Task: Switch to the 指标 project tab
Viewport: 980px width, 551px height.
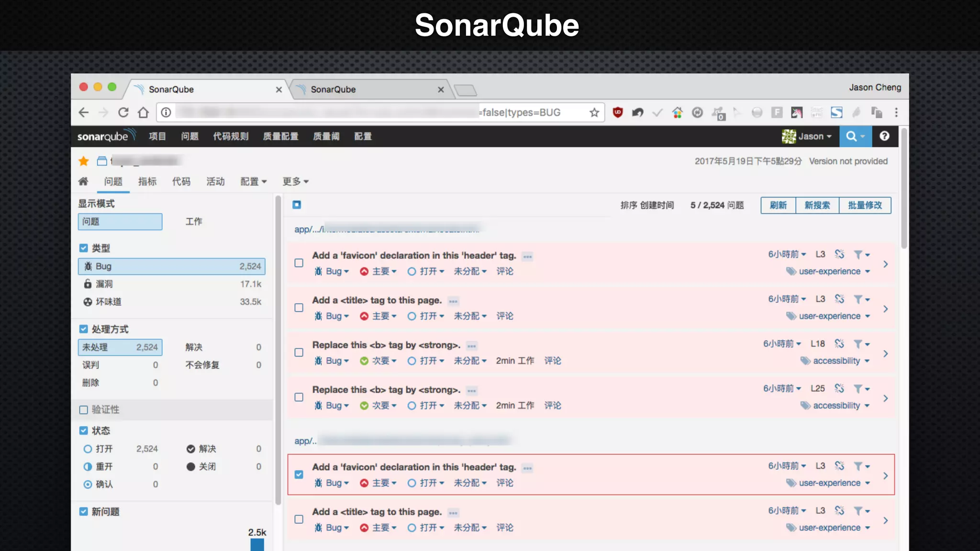Action: click(147, 181)
